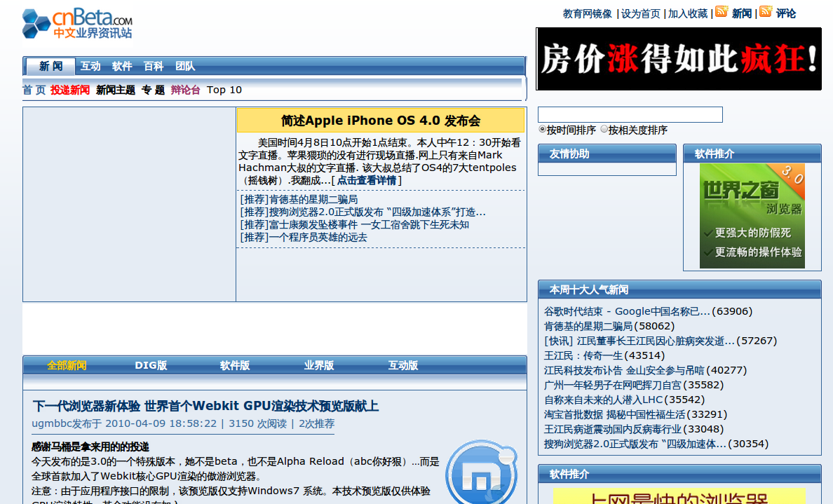Image resolution: width=833 pixels, height=504 pixels.
Task: Select the 业界版 news tab
Action: point(319,365)
